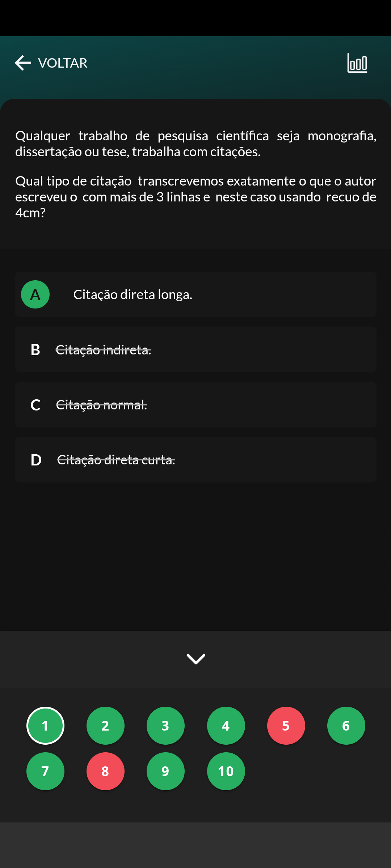Go to question 6
Viewport: 391px width, 868px height.
point(346,726)
